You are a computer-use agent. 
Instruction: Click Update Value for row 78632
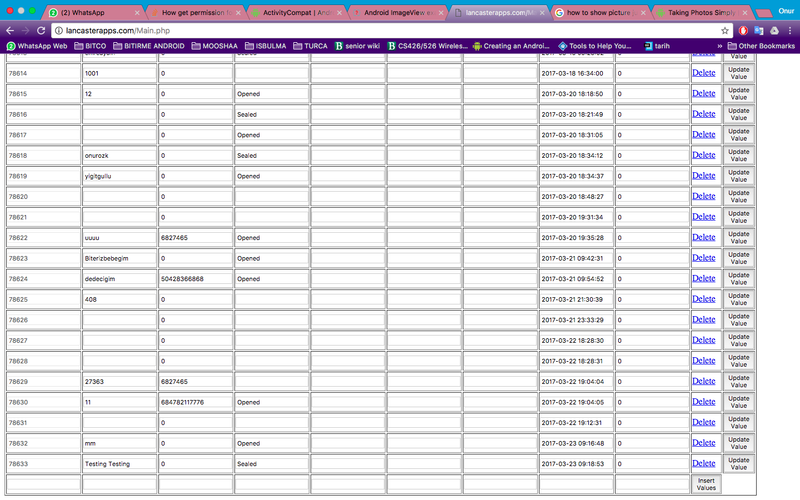click(x=738, y=443)
